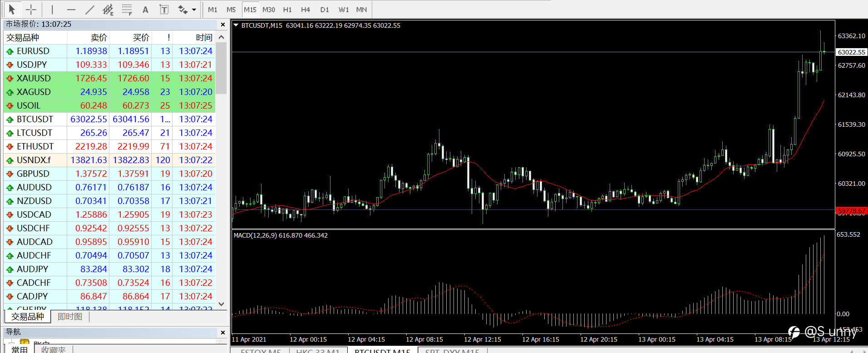Click the red 59778.67 price level label
The image size is (868, 353).
coord(852,211)
